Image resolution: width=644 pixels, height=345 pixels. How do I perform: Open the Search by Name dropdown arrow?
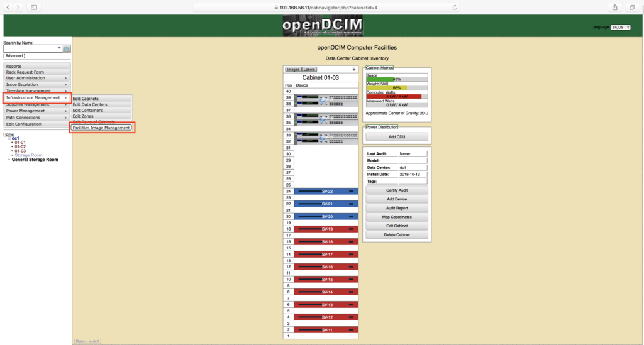click(59, 48)
